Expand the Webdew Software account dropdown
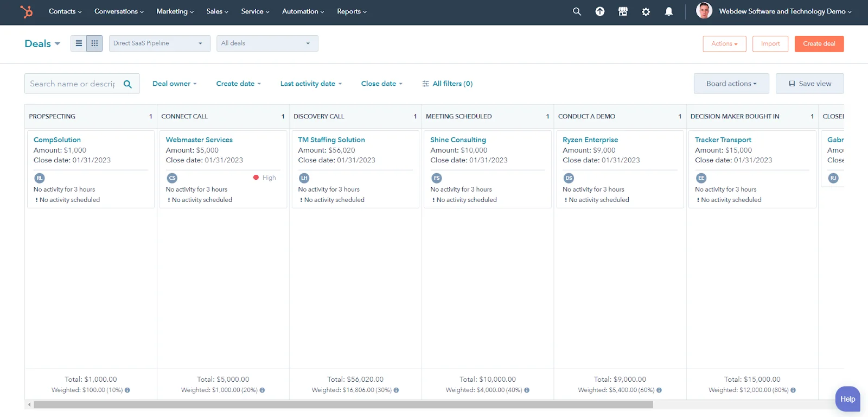This screenshot has width=868, height=417. [785, 11]
